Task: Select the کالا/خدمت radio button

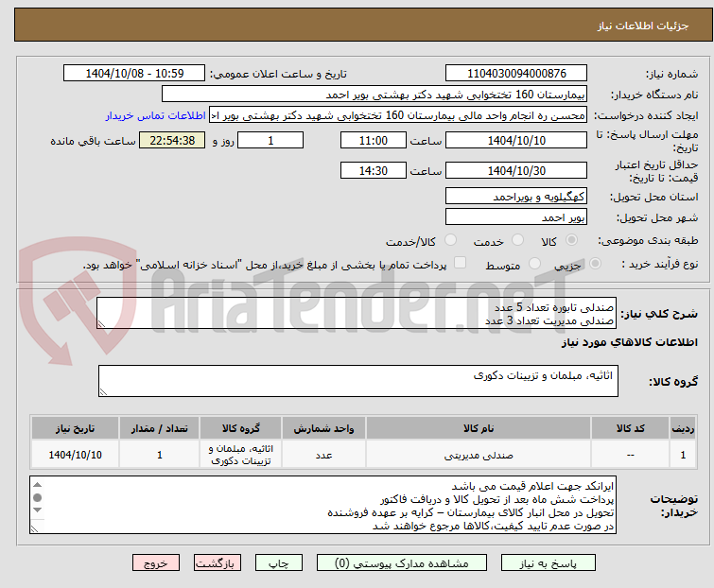Action: 450,240
